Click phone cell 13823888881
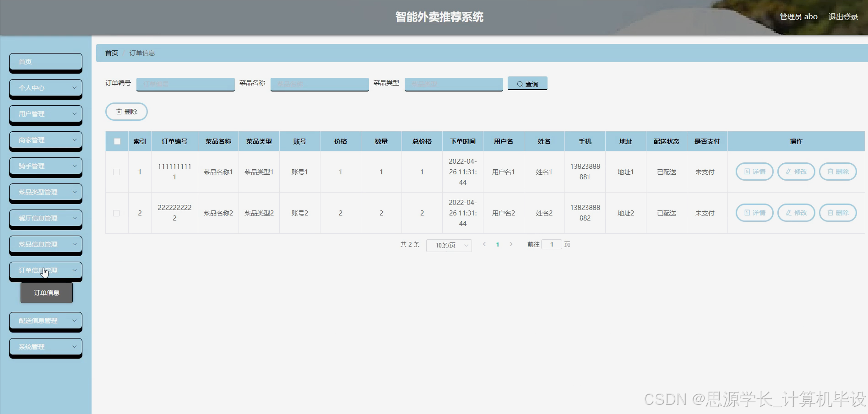The width and height of the screenshot is (868, 414). click(x=585, y=172)
